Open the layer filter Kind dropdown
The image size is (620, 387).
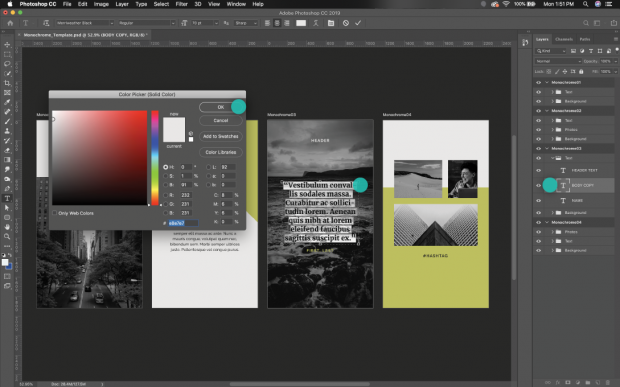[x=551, y=51]
